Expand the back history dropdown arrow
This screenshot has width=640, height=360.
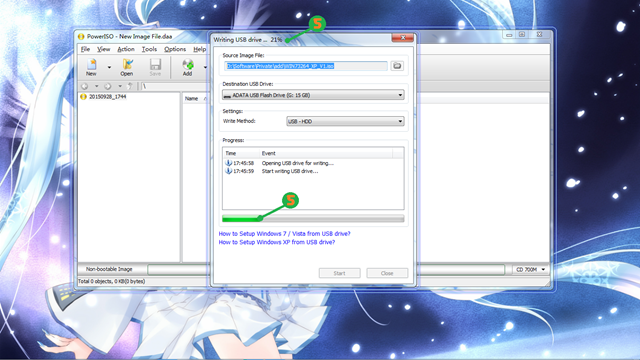point(96,86)
